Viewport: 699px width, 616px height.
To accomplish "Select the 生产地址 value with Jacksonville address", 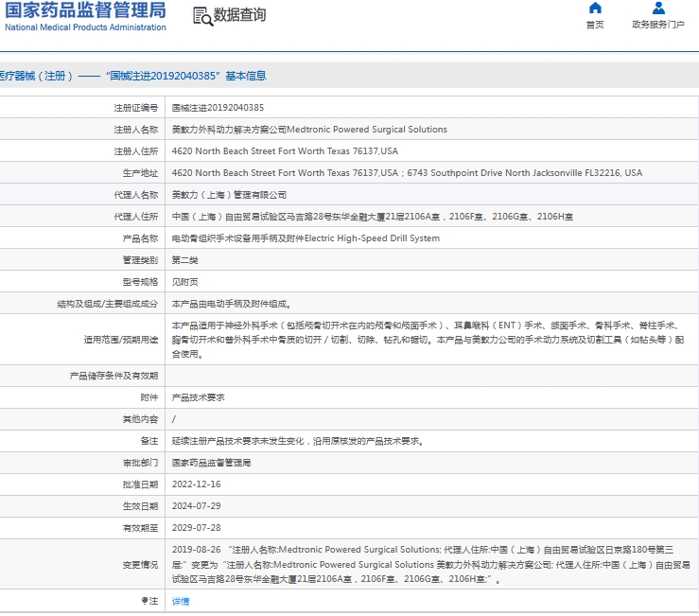I will tap(407, 172).
